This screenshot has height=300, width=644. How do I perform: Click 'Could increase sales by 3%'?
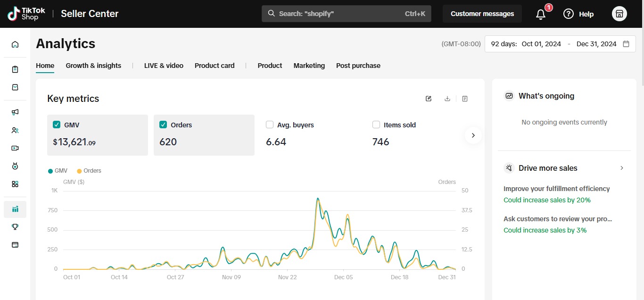(545, 230)
